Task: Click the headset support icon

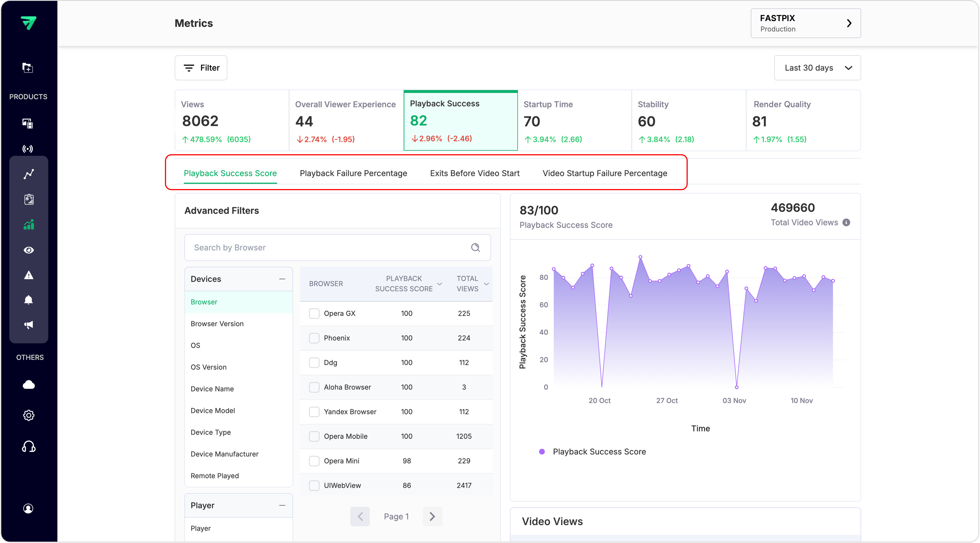Action: pyautogui.click(x=28, y=446)
